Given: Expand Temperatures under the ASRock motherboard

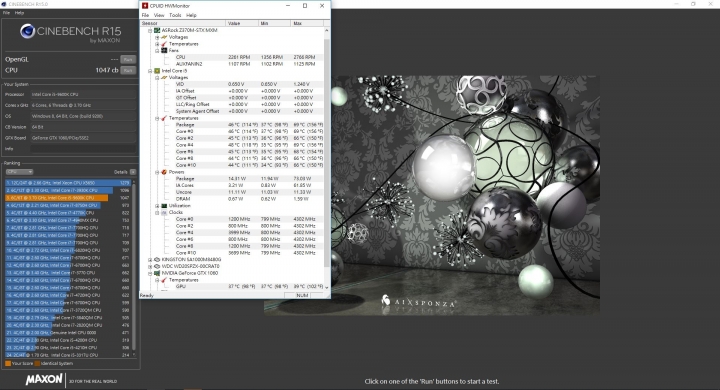Looking at the screenshot, I should (157, 44).
